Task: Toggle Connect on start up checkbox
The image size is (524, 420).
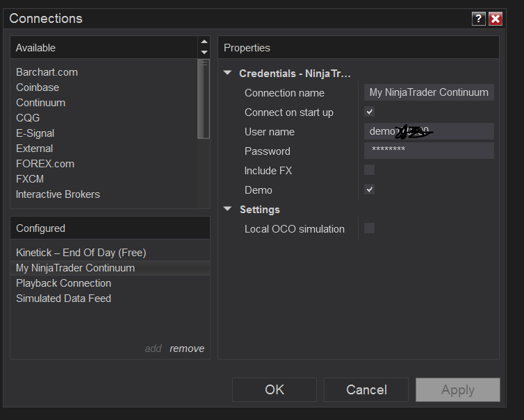Action: [370, 112]
